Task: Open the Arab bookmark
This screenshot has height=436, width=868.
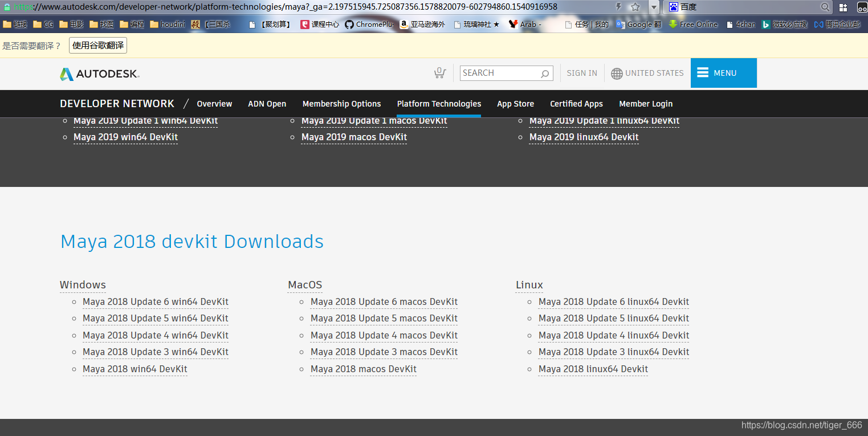Action: [x=525, y=25]
